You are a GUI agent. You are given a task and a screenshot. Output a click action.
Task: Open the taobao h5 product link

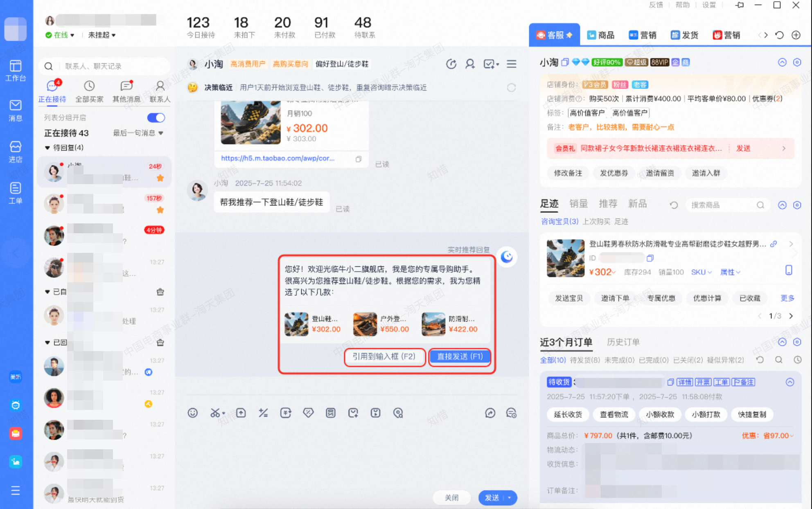[x=278, y=158]
